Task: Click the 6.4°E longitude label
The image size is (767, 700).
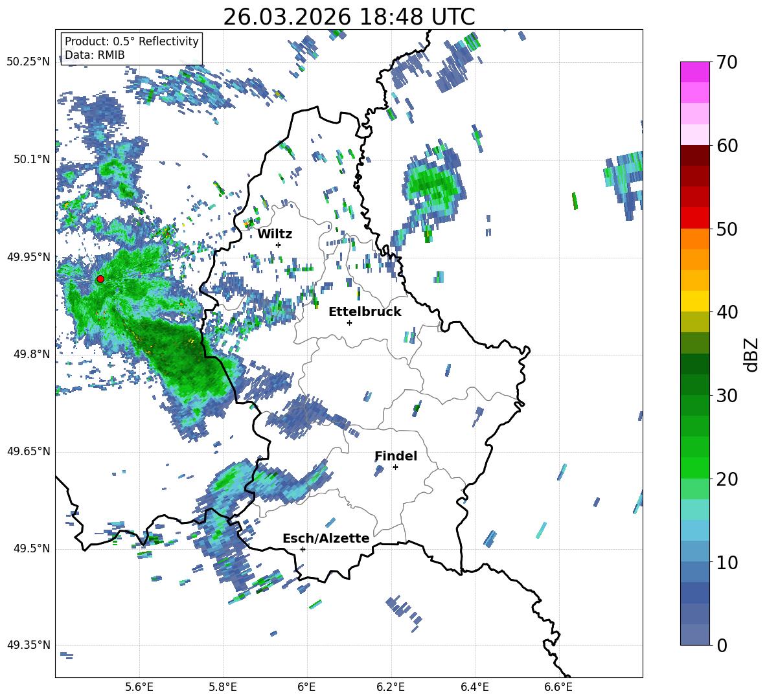Action: [474, 687]
